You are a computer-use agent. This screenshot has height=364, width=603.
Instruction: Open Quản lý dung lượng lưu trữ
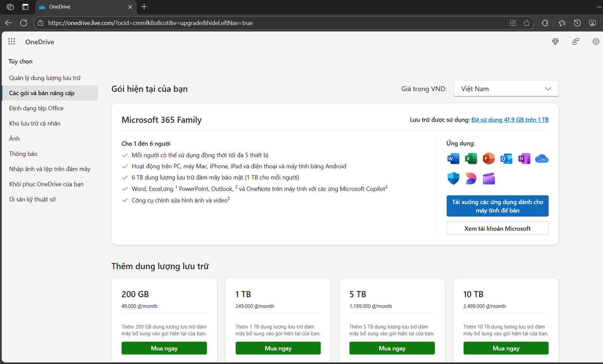(x=45, y=78)
